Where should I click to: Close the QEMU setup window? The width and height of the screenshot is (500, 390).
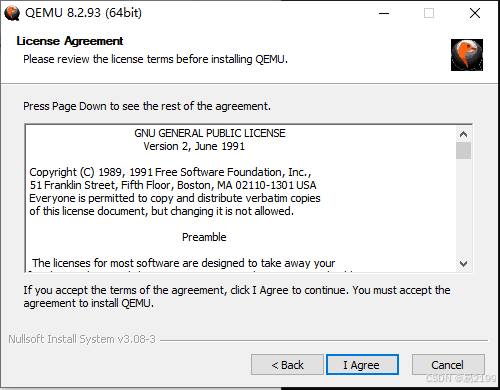(475, 13)
